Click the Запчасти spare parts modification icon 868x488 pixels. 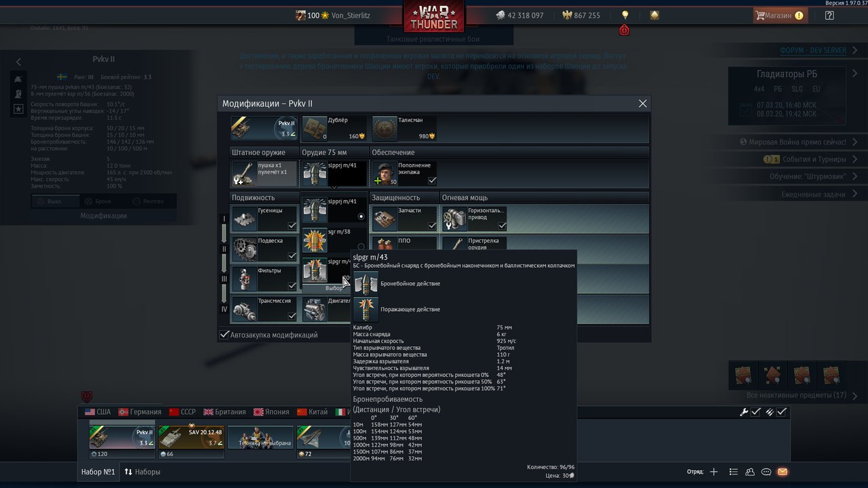(x=384, y=218)
